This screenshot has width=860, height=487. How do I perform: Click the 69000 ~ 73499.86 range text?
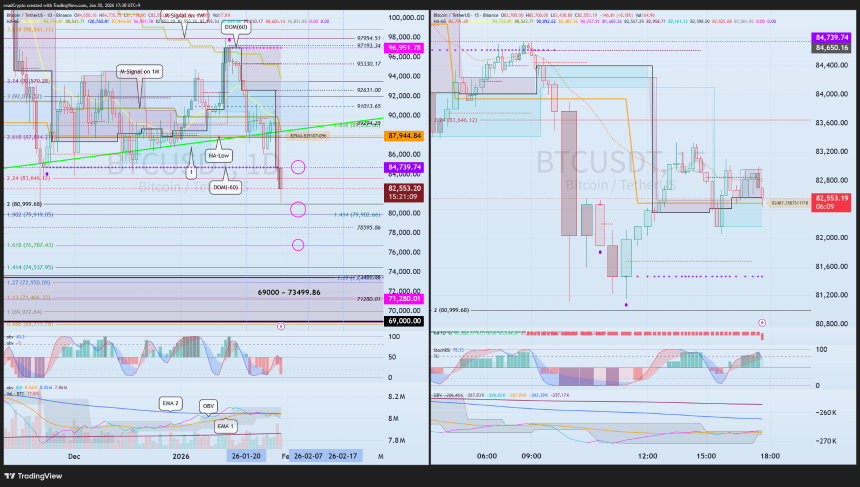(289, 292)
